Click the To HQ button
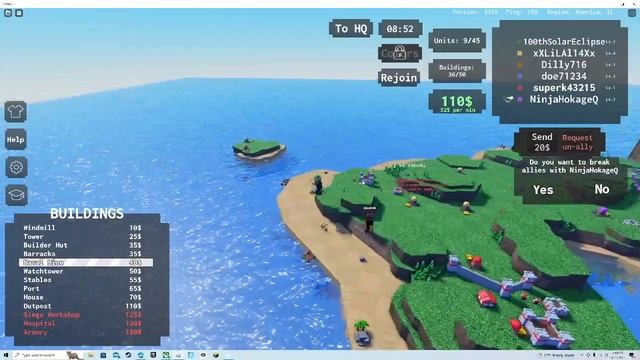The image size is (640, 360). (351, 29)
